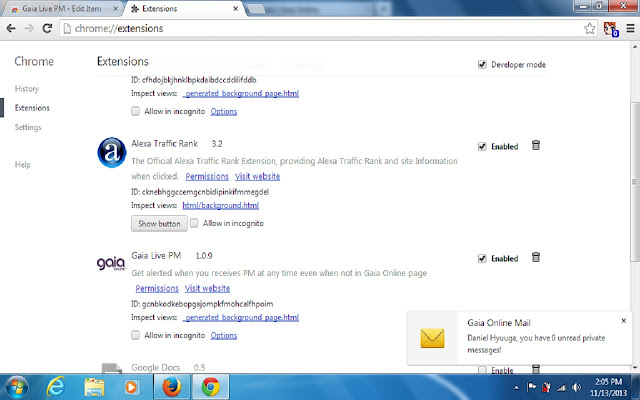
Task: Launch Internet Explorer from taskbar
Action: [56, 387]
